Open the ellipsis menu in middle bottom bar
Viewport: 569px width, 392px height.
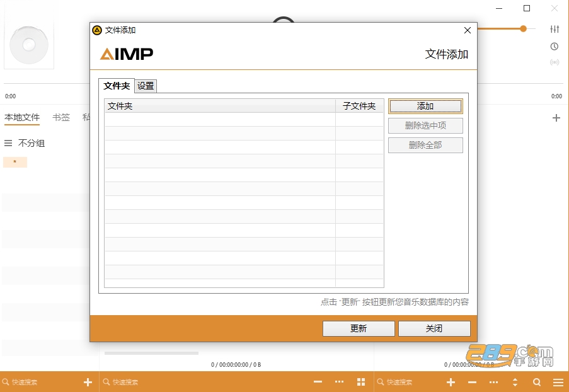coord(339,382)
